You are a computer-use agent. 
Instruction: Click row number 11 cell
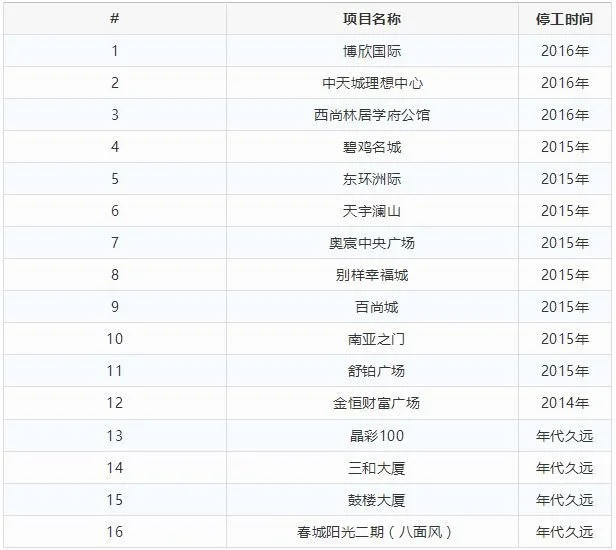point(115,371)
